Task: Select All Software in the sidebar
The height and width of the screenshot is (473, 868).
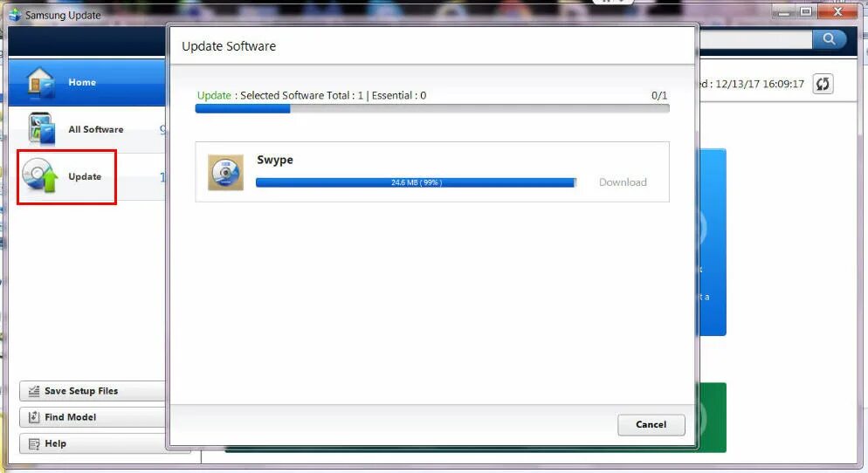Action: point(87,129)
